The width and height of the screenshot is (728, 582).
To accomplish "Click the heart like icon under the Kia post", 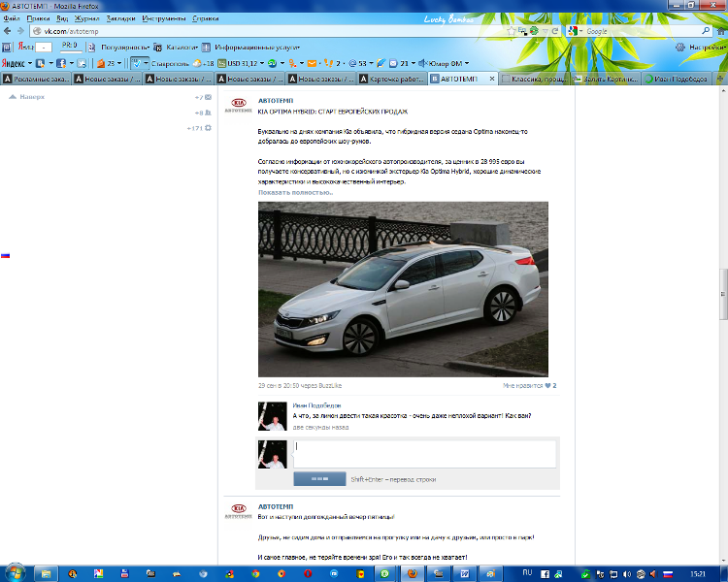I will point(547,385).
